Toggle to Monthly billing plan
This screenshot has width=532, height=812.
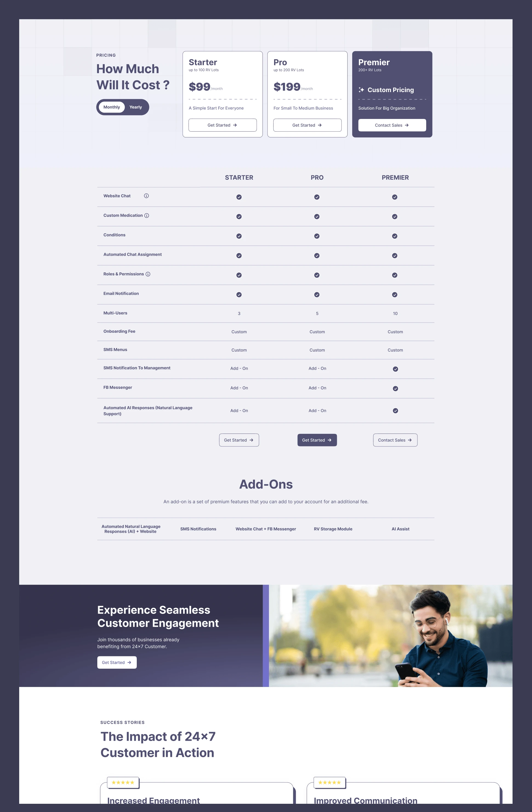pyautogui.click(x=111, y=107)
